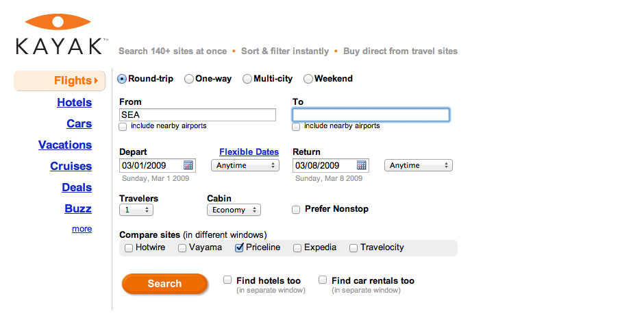644x329 pixels.
Task: Uncheck the Priceline compare site
Action: click(x=240, y=247)
